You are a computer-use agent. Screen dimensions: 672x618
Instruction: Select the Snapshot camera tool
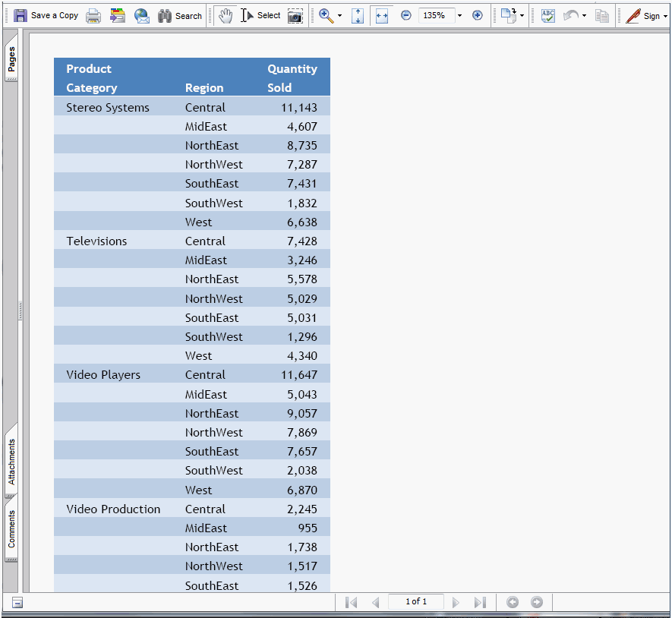click(x=295, y=16)
